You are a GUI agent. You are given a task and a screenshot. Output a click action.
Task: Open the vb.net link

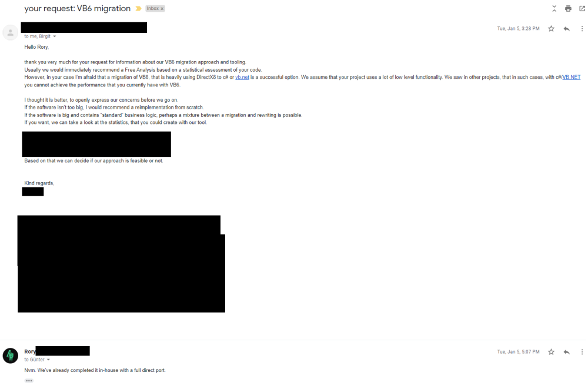click(x=242, y=77)
